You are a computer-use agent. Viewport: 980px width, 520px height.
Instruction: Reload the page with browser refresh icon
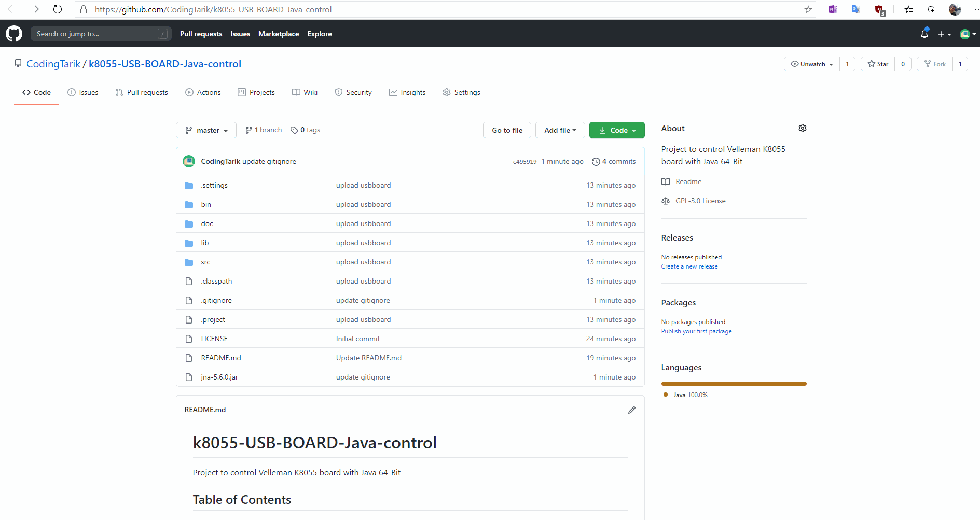click(x=58, y=9)
